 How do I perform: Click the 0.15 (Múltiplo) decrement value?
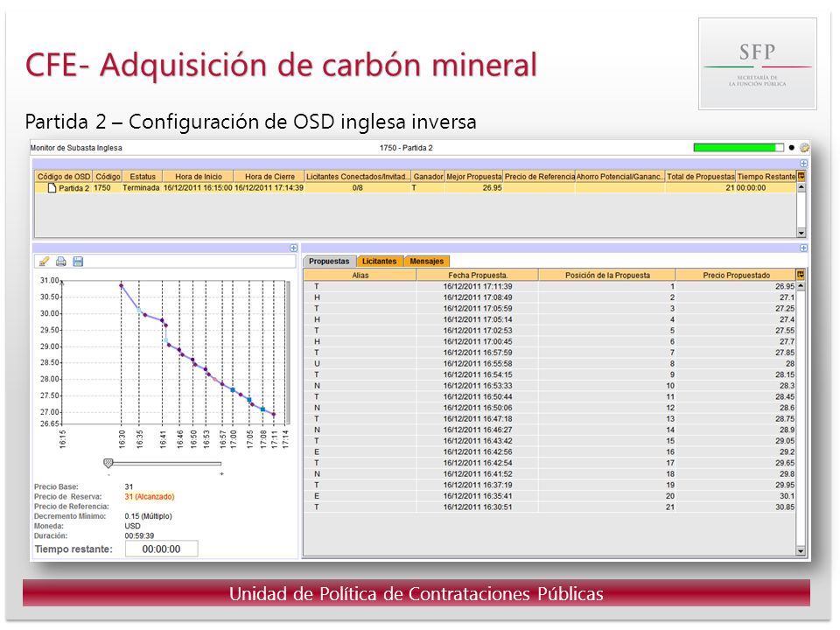click(x=148, y=516)
